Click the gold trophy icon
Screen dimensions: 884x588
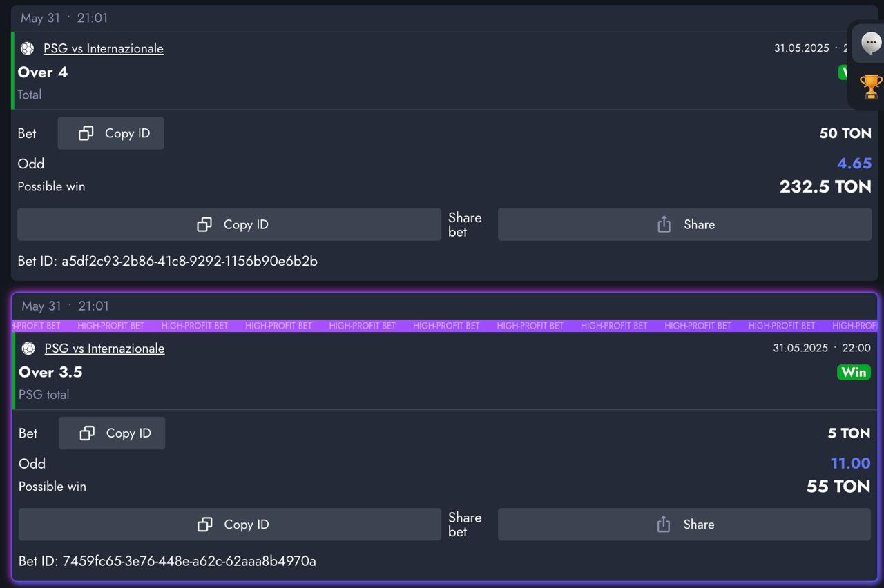pos(871,87)
